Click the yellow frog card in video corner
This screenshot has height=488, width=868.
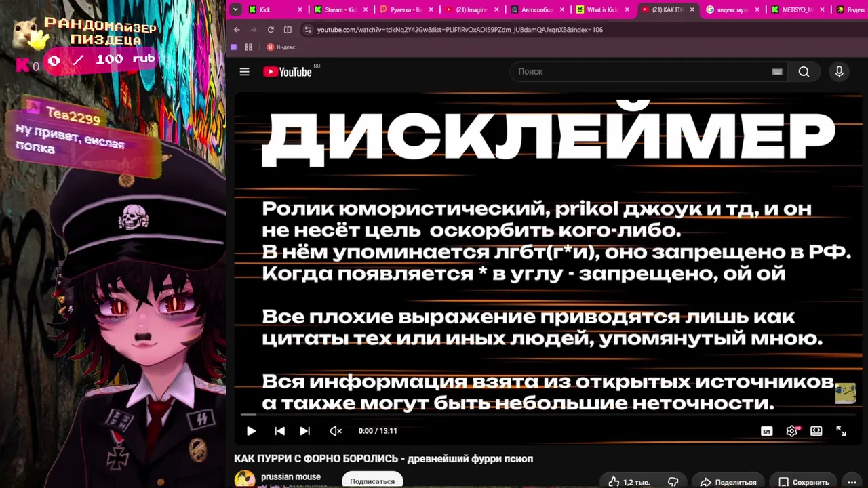(845, 392)
